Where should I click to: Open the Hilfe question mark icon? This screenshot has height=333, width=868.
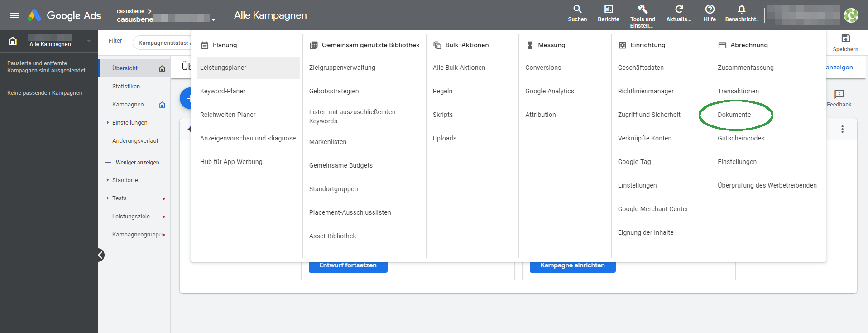[710, 9]
